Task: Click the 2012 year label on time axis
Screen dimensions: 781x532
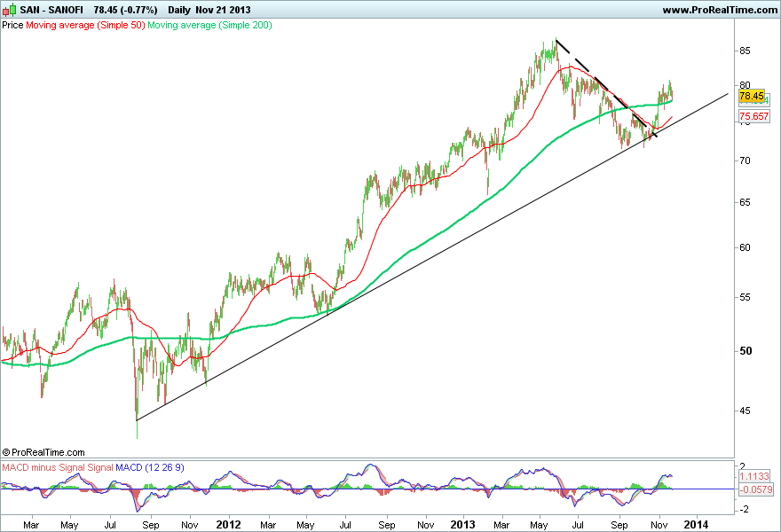Action: [x=229, y=525]
